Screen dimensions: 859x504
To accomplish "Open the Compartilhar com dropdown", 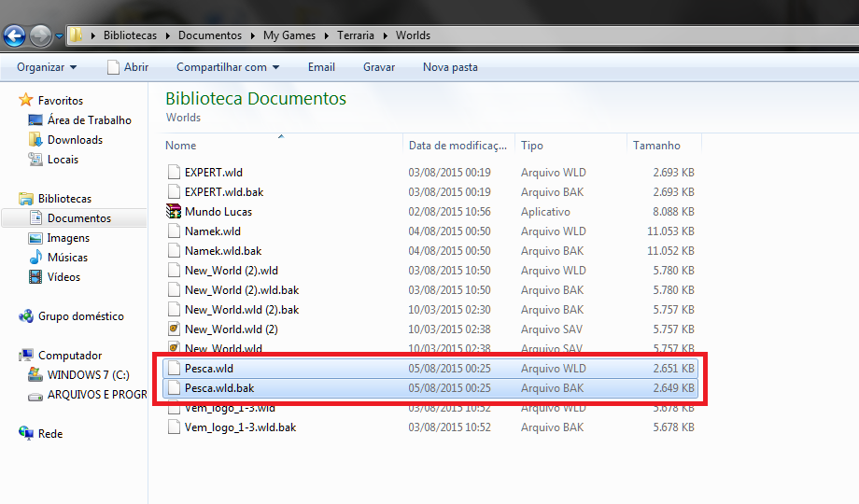I will pyautogui.click(x=228, y=67).
